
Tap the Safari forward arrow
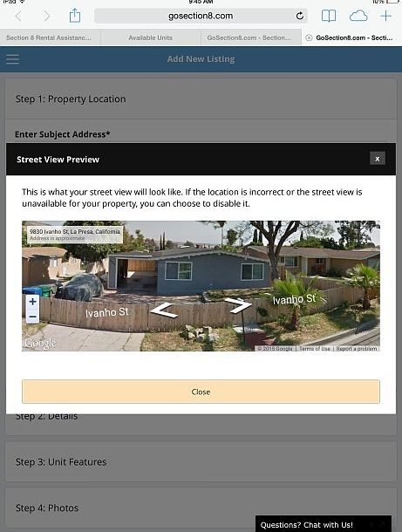[46, 16]
